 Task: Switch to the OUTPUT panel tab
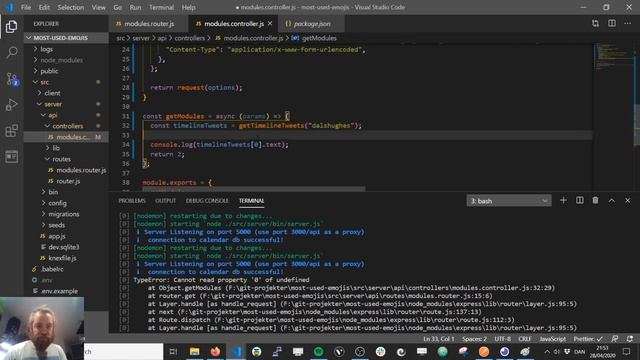(165, 201)
